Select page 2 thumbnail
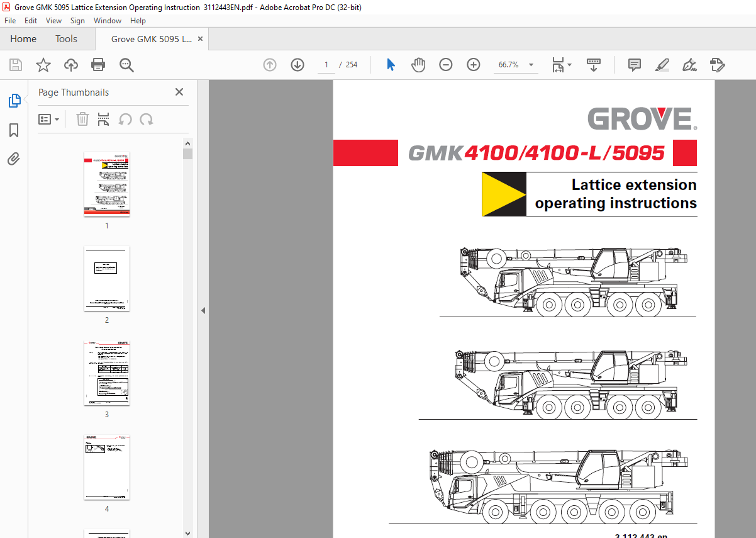 (x=107, y=279)
